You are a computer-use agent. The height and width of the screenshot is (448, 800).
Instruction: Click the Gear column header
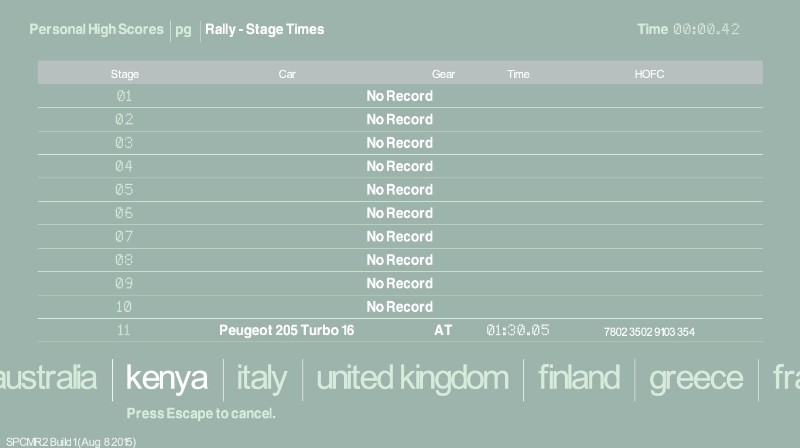[443, 74]
